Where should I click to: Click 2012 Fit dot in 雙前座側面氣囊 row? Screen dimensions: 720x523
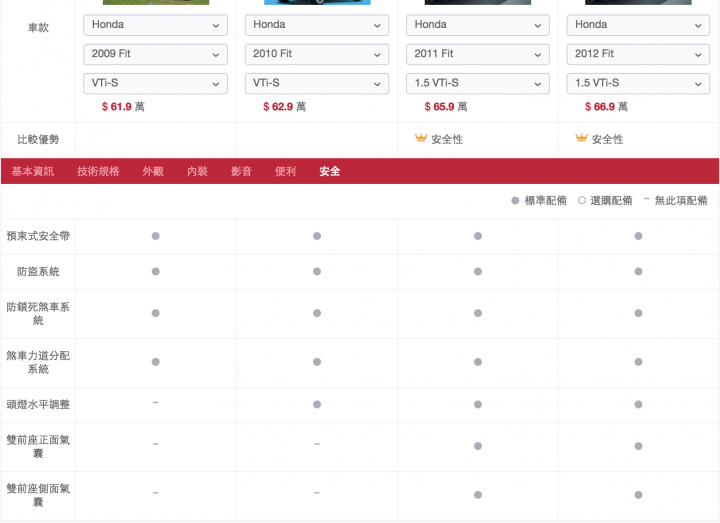638,495
